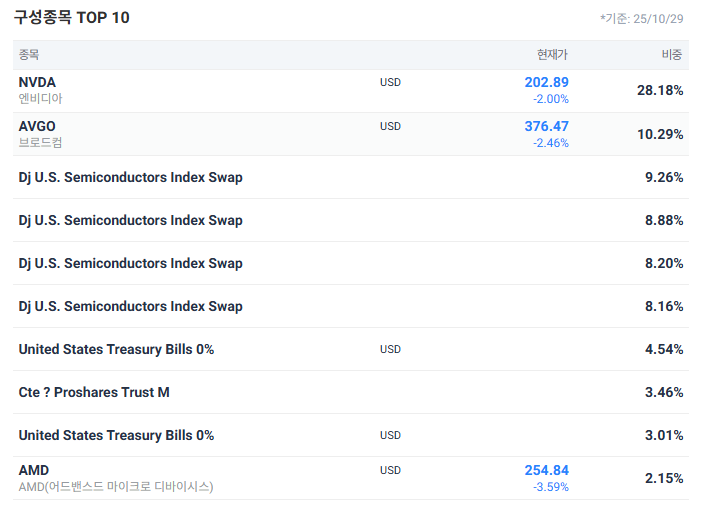Click the 현재가 column header
The image size is (705, 515).
552,55
